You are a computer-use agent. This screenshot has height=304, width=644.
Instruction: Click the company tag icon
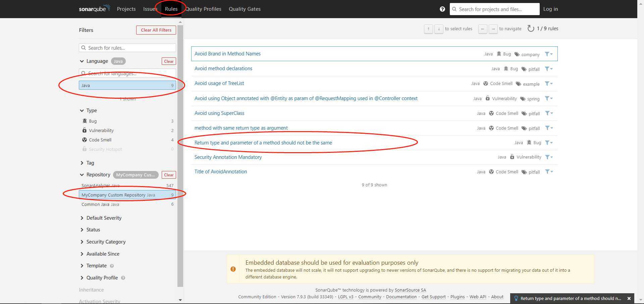[x=517, y=54]
